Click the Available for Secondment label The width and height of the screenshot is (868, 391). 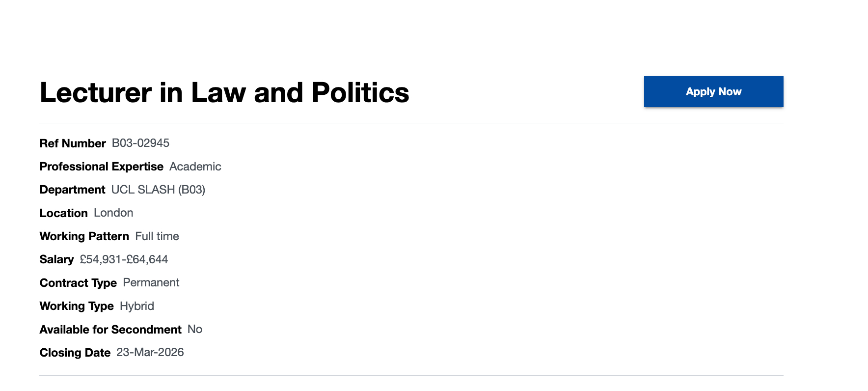coord(110,330)
